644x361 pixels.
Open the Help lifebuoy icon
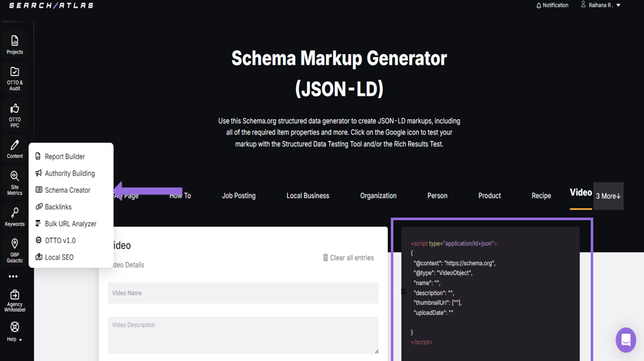click(x=15, y=327)
